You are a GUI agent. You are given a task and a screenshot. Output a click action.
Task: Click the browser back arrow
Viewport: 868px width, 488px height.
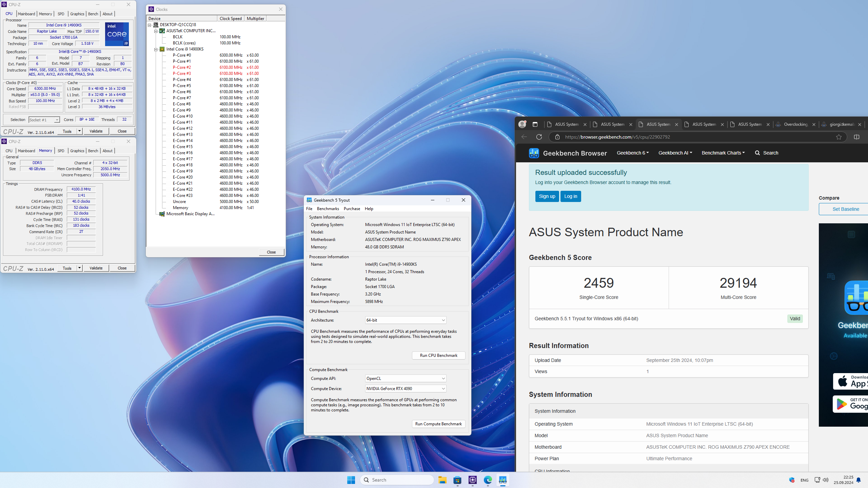[x=524, y=137]
